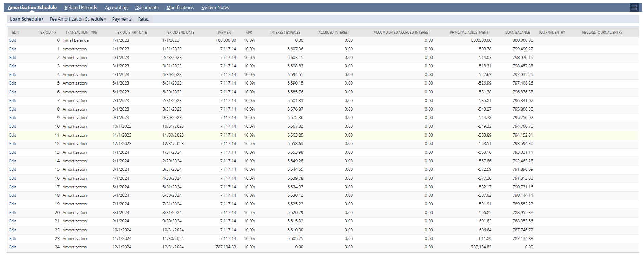Click the layout toggle icon at top right
Image resolution: width=644 pixels, height=255 pixels.
(634, 8)
